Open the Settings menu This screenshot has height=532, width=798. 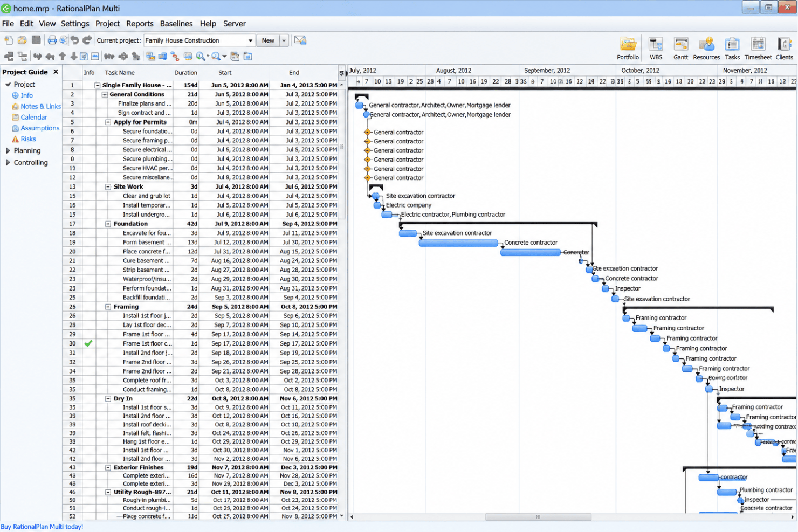point(75,24)
